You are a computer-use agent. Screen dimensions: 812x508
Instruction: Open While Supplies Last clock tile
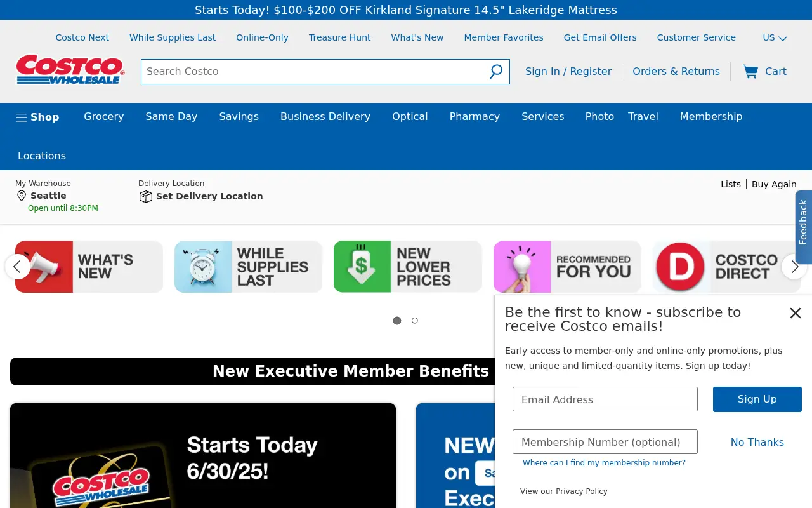[248, 267]
